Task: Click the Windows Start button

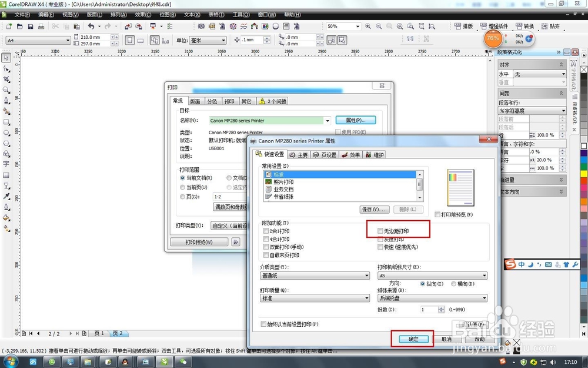Action: coord(10,362)
